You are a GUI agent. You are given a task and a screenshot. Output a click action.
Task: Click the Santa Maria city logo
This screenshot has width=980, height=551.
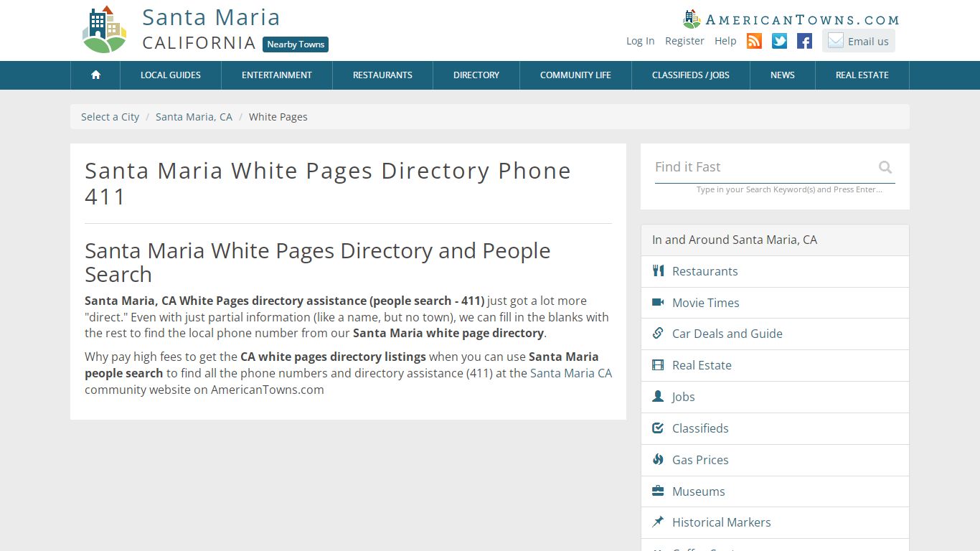[105, 29]
